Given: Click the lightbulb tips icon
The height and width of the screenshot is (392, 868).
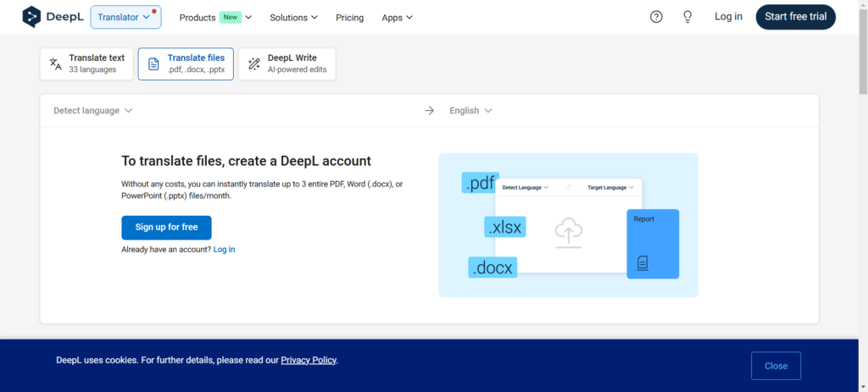Looking at the screenshot, I should tap(687, 17).
